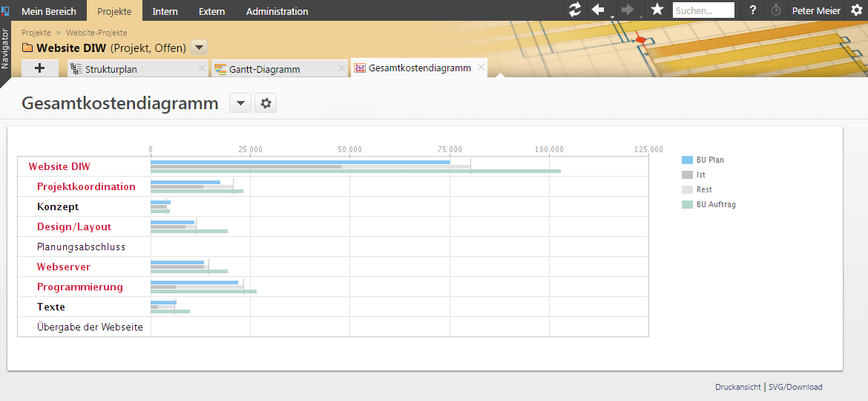Select the Übergabe der Webseite row label
The width and height of the screenshot is (868, 401).
91,327
